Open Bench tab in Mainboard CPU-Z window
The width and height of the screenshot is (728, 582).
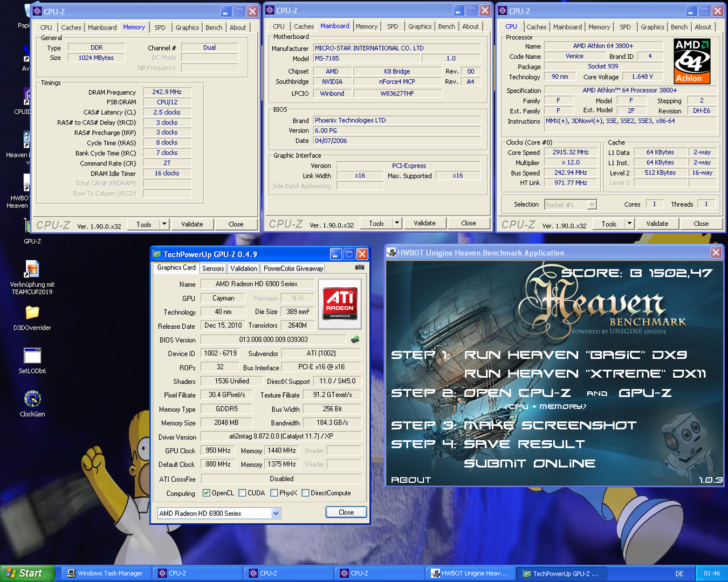tap(447, 26)
